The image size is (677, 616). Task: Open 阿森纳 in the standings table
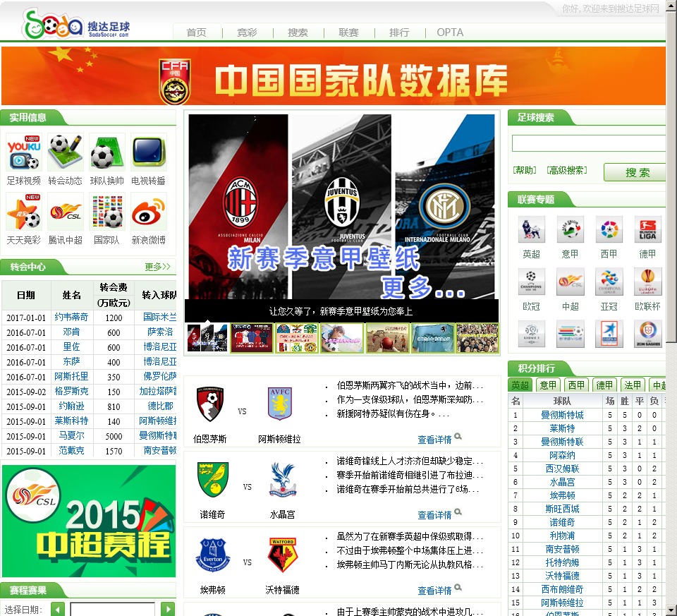click(562, 455)
